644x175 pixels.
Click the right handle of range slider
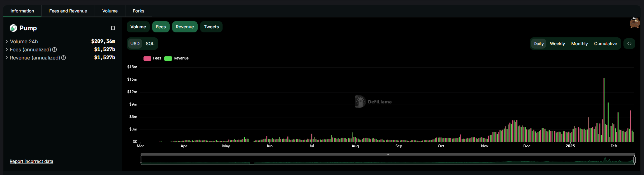click(x=634, y=160)
